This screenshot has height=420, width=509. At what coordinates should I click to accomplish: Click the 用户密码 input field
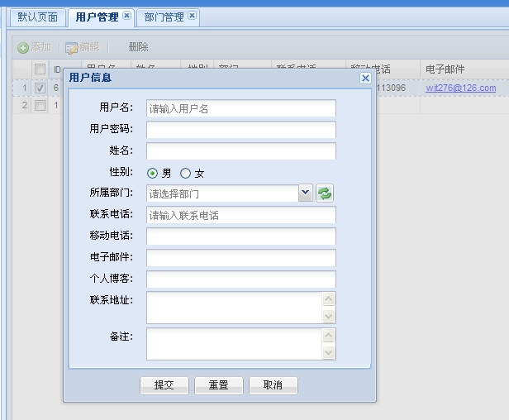coord(241,130)
